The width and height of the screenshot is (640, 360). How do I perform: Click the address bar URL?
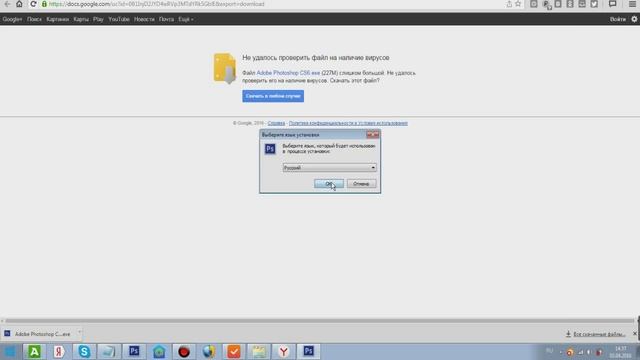(157, 4)
